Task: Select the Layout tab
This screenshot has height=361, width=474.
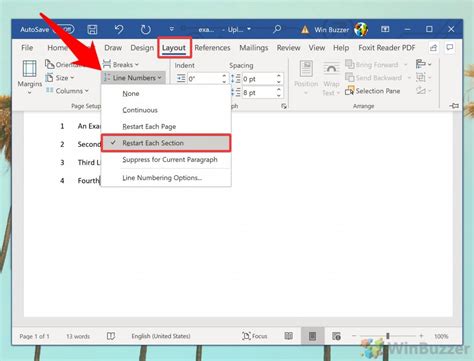Action: (174, 48)
